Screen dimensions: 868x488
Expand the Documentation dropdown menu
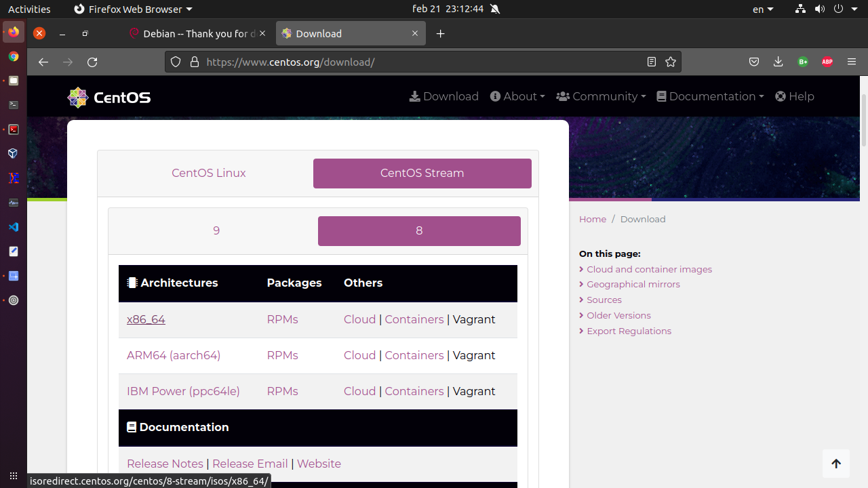710,97
